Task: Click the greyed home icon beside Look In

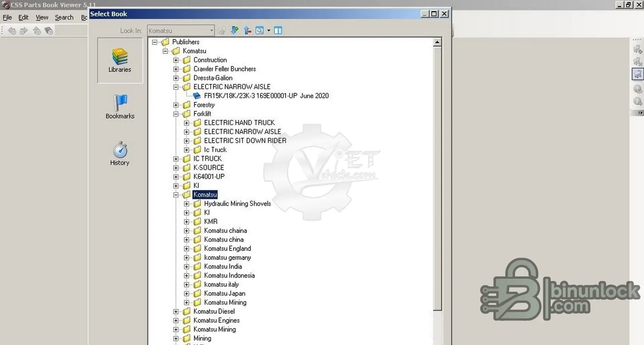Action: tap(222, 31)
